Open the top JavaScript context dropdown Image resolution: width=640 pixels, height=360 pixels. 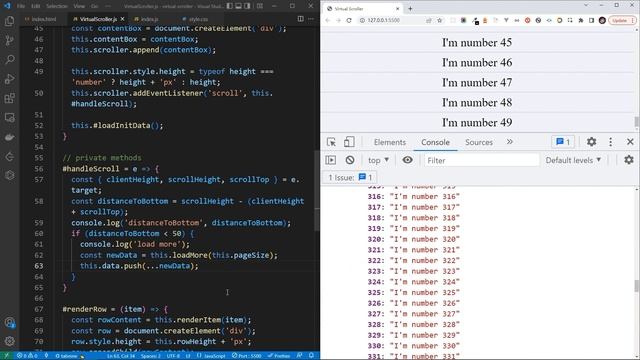[x=378, y=160]
